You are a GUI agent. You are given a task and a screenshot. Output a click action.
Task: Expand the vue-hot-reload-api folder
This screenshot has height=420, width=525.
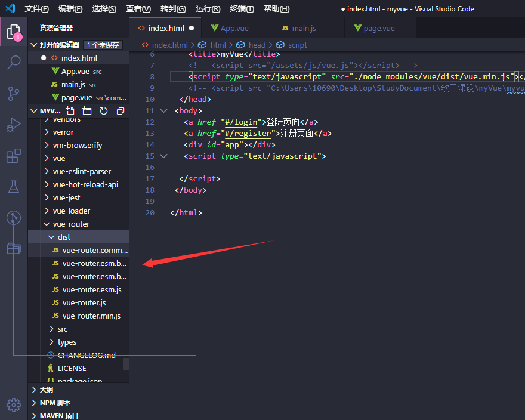pos(78,184)
